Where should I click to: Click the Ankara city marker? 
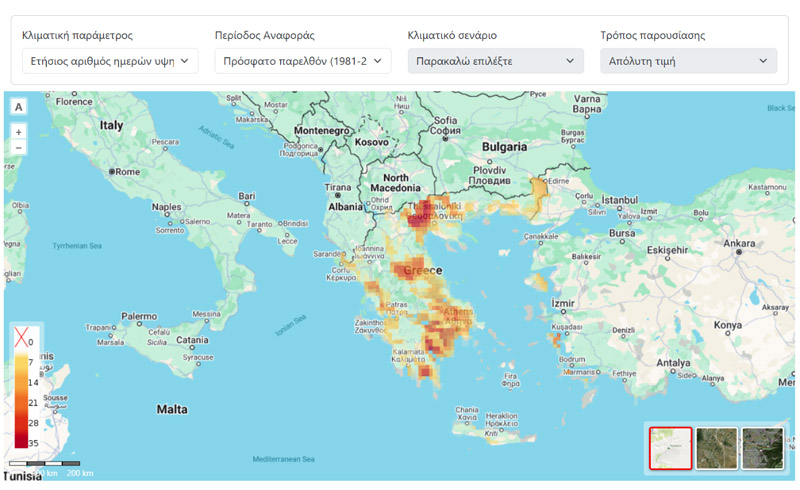[739, 251]
